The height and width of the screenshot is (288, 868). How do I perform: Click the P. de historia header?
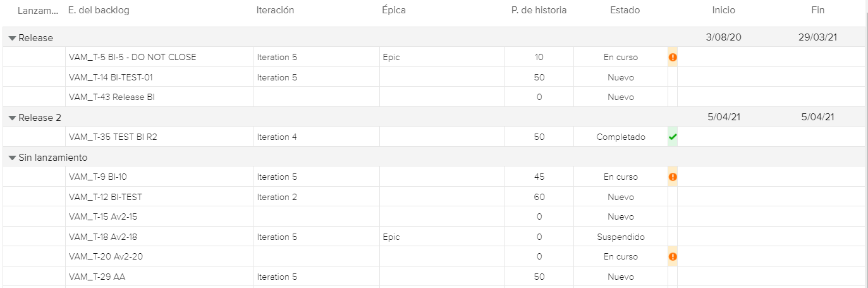pyautogui.click(x=539, y=10)
